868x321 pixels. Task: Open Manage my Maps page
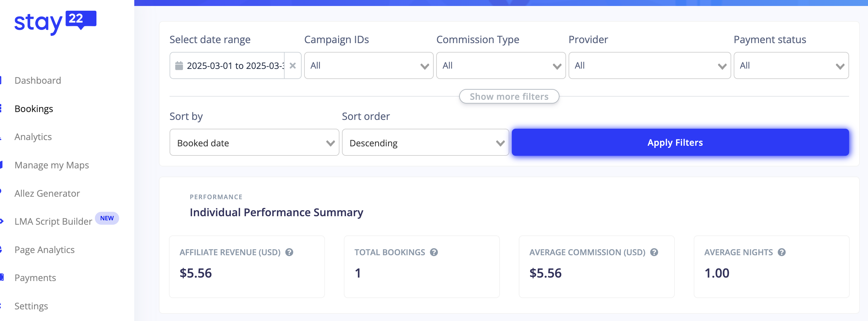52,165
